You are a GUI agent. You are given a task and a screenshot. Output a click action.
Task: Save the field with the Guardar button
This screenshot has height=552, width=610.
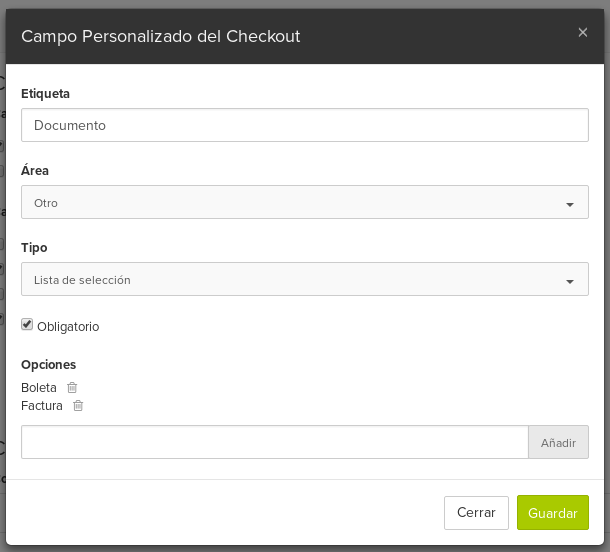552,513
